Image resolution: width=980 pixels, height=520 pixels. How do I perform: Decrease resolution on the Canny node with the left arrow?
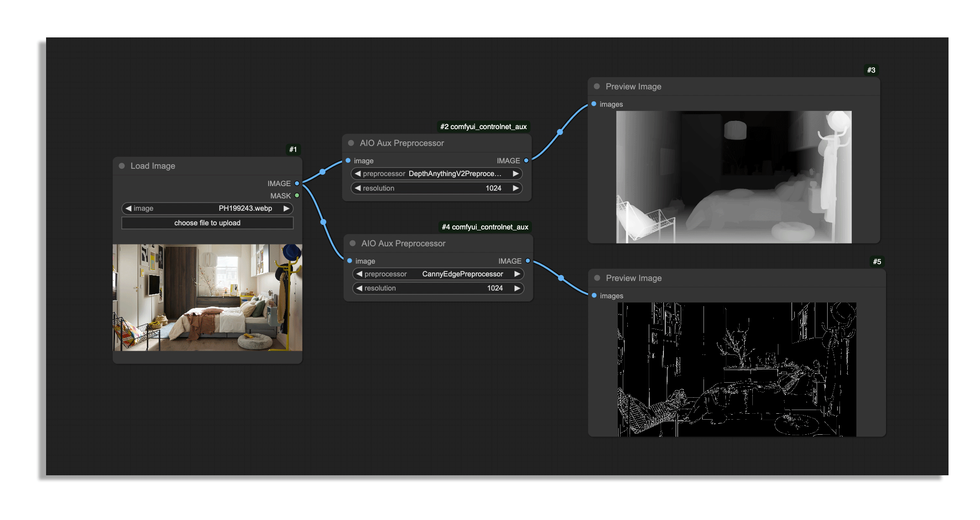[x=359, y=288]
